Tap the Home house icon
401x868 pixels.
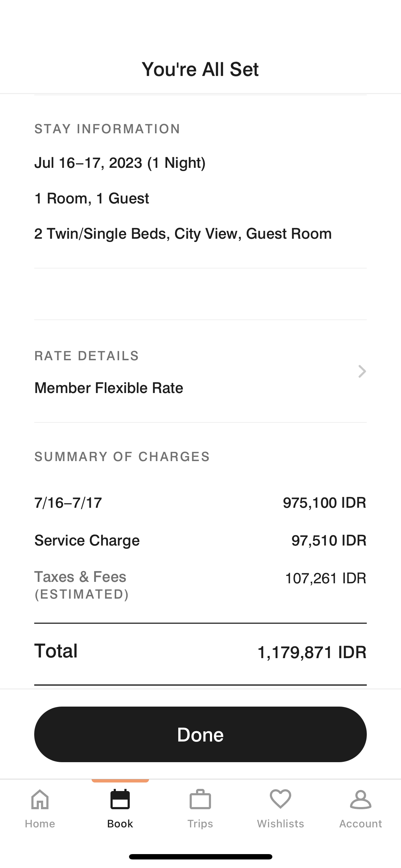tap(40, 799)
